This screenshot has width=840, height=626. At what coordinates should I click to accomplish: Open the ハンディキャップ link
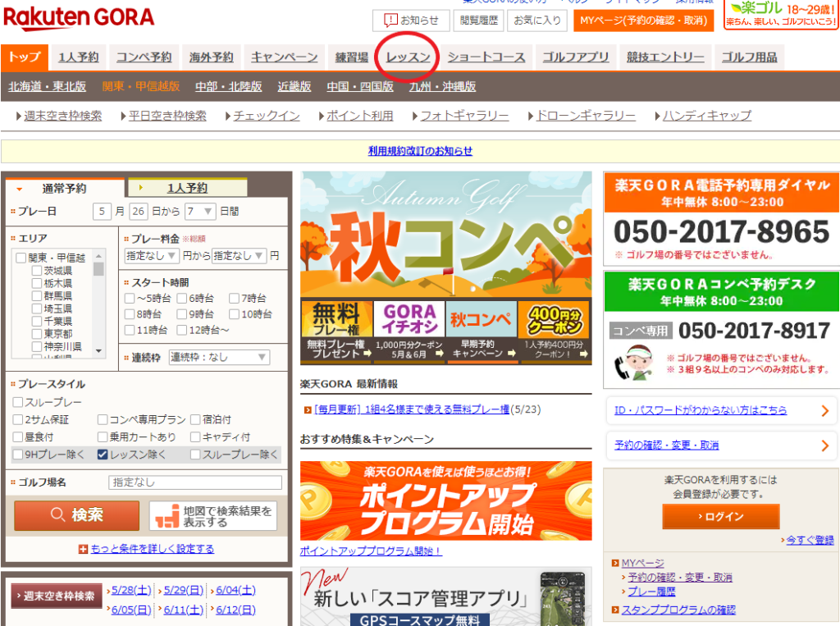706,116
